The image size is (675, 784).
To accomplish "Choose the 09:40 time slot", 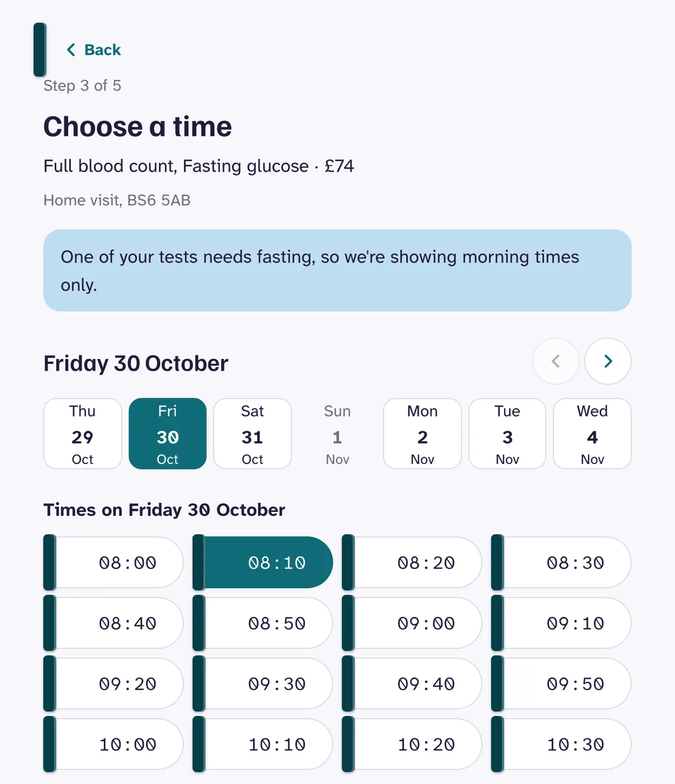I will point(412,684).
